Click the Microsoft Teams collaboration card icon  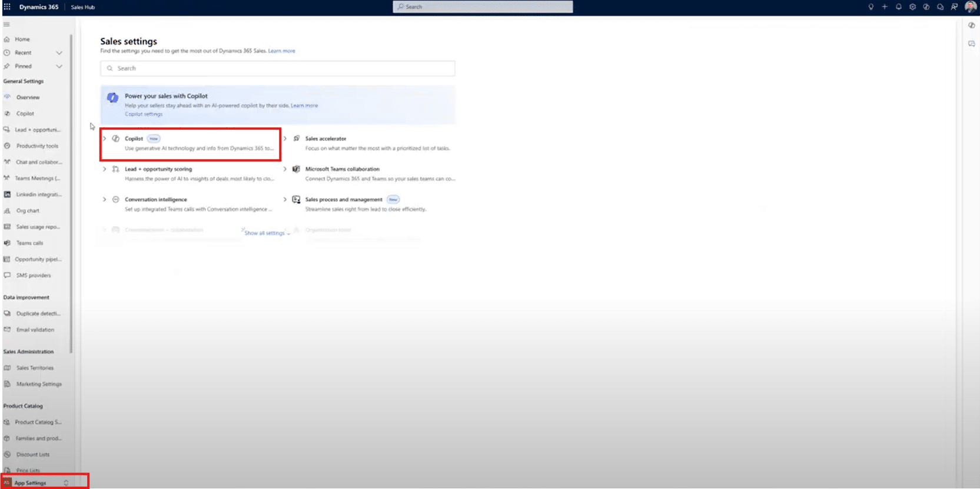click(x=297, y=169)
